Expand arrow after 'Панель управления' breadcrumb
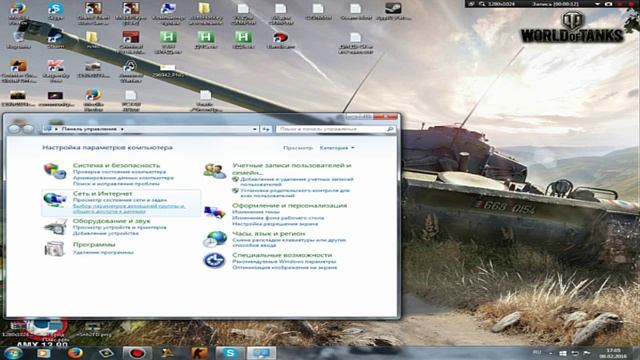This screenshot has height=360, width=640. tap(122, 129)
